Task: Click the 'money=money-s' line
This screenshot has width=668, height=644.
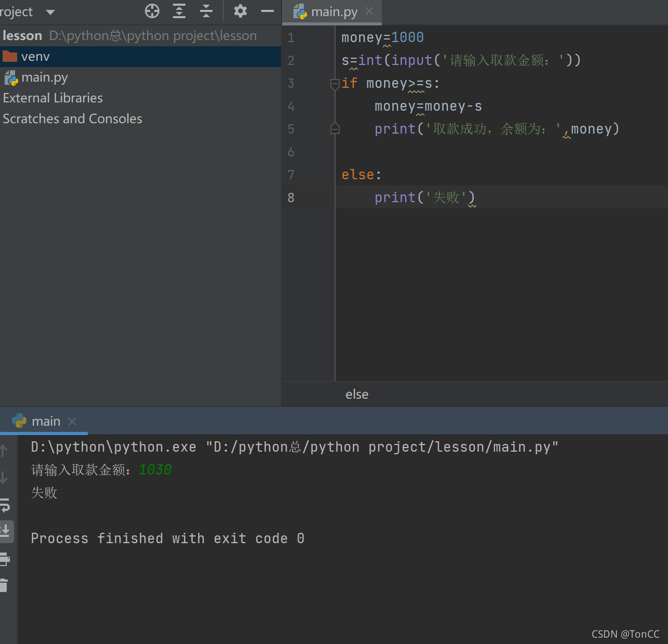Action: click(x=428, y=106)
